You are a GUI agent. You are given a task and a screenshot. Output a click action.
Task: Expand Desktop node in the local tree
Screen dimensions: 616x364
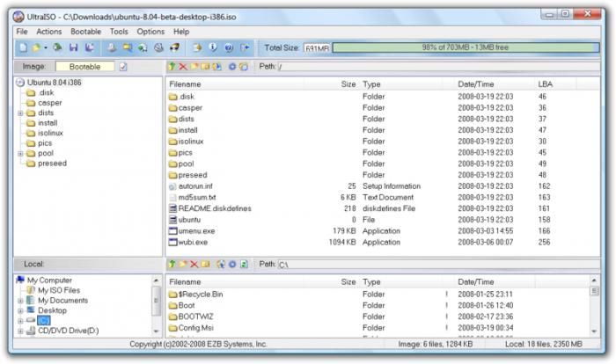pos(20,311)
